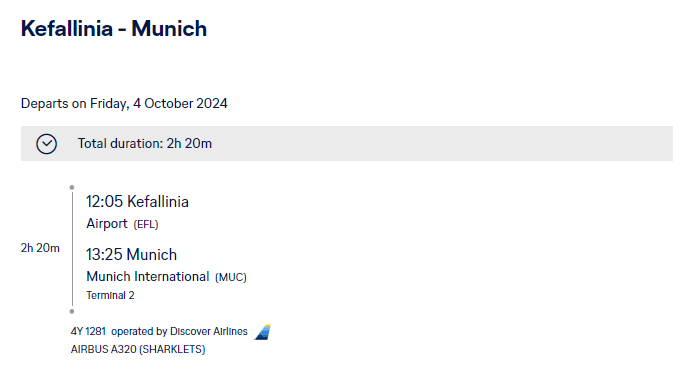Screen dimensions: 693x372
Task: Click the vertical flight route line
Action: point(72,249)
